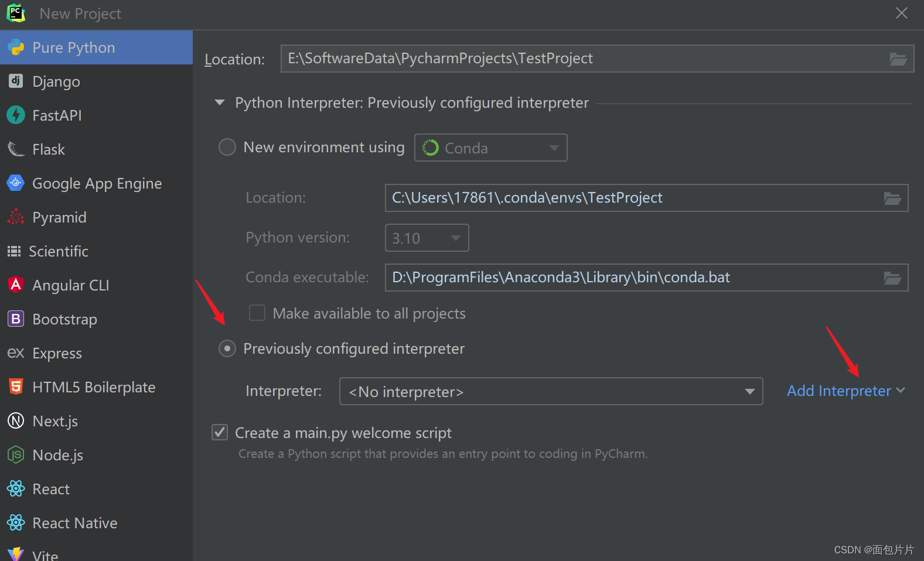Open the Conda environment type dropdown

[491, 148]
